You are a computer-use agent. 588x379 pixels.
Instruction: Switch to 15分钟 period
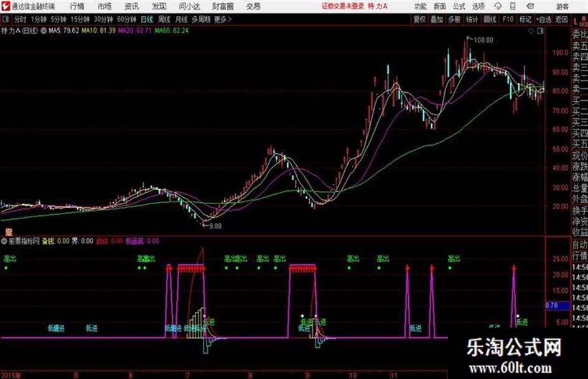(80, 19)
